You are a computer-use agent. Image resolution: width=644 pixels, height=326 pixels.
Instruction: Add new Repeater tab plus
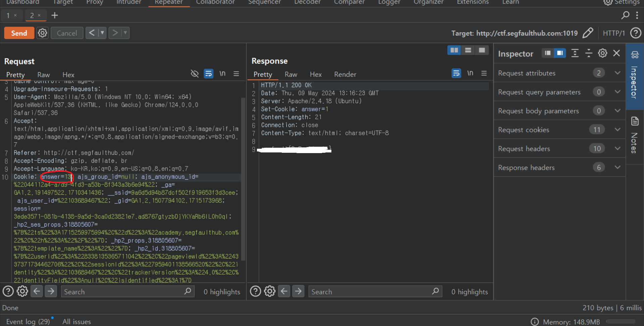click(x=55, y=15)
